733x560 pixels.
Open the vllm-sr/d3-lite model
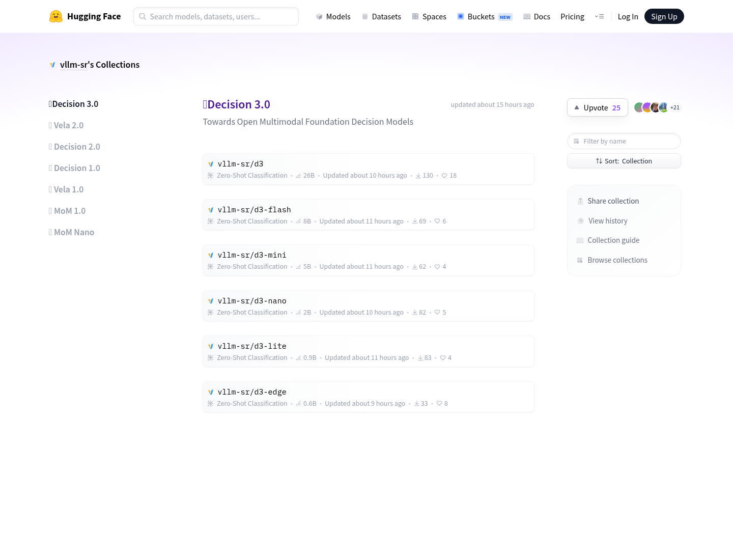pos(369,351)
